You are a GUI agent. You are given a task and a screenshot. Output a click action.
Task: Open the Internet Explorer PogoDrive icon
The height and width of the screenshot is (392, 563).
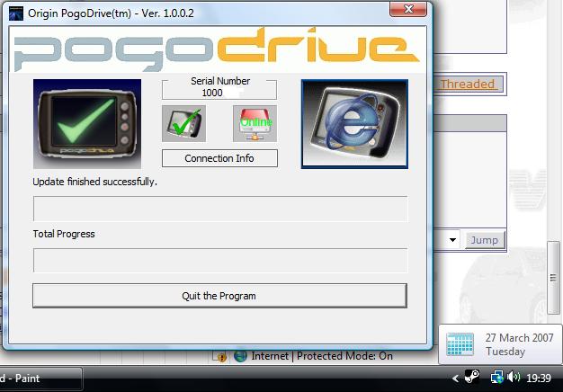click(x=354, y=124)
